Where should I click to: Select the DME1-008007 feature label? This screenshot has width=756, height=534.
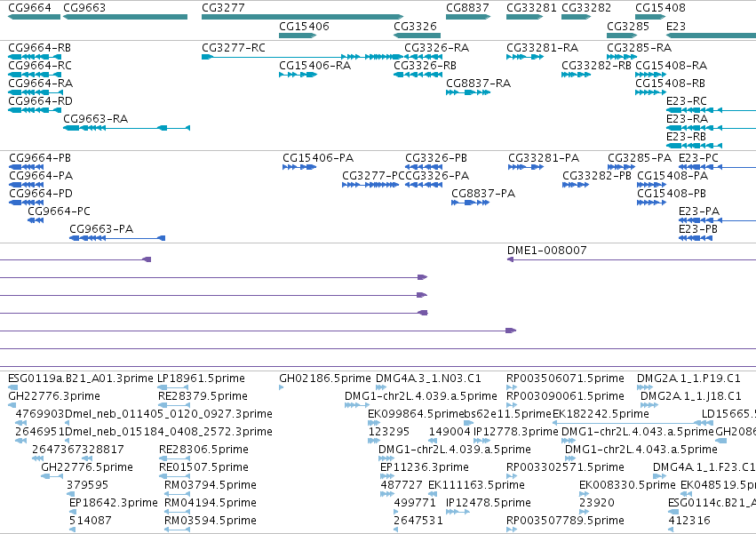546,251
